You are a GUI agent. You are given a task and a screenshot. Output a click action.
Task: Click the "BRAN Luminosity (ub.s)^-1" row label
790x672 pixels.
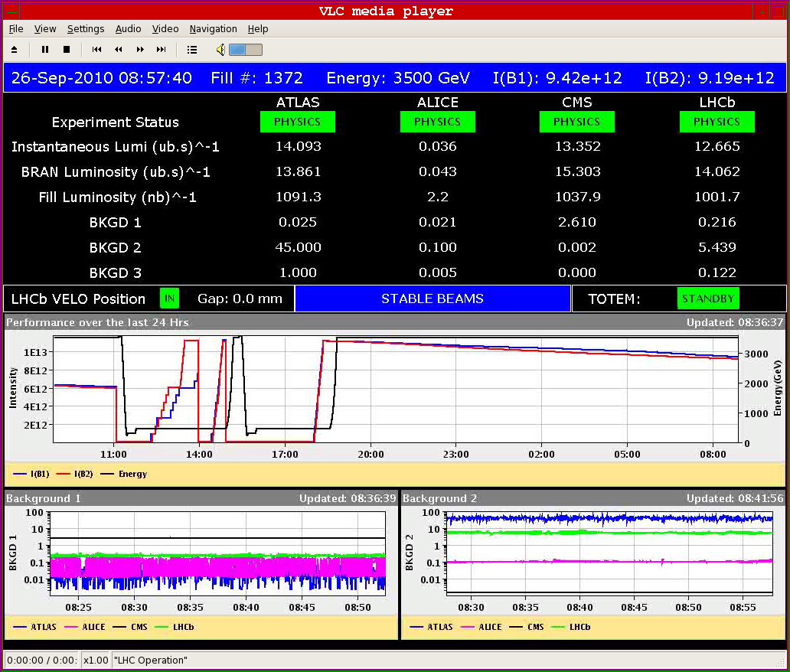(116, 171)
